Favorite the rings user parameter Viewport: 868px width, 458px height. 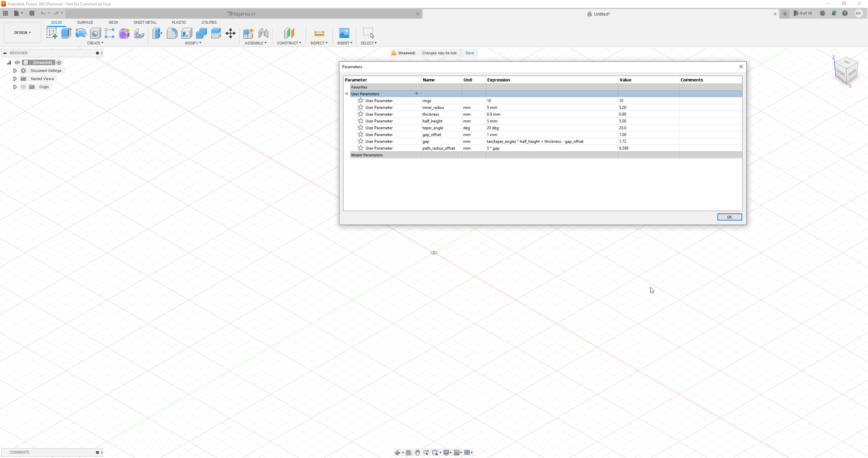tap(360, 100)
